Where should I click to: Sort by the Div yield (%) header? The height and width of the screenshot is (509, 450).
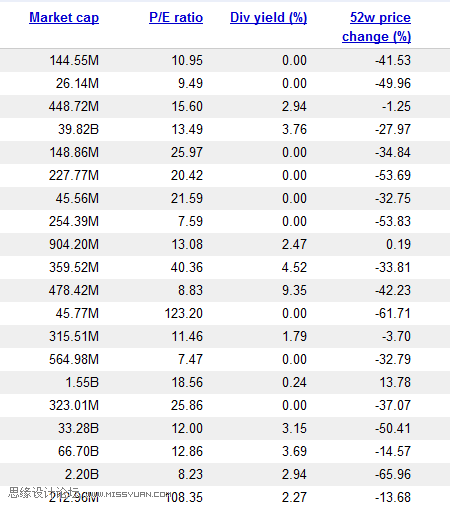click(x=268, y=17)
